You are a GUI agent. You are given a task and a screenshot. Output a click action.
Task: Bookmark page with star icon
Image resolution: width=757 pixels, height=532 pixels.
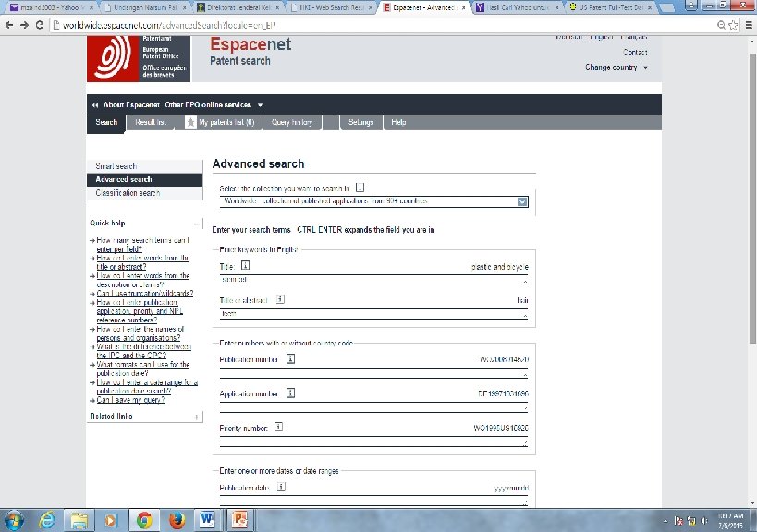733,25
